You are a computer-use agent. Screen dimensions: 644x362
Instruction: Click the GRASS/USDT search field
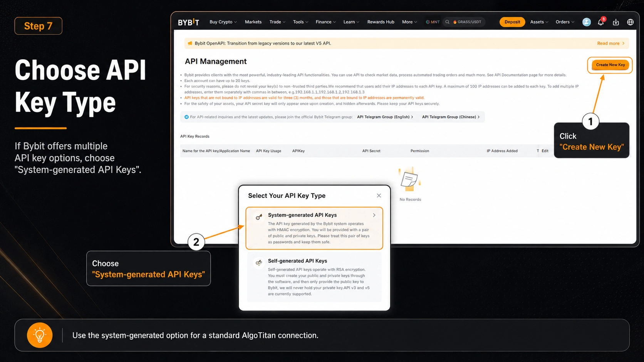[x=463, y=22]
